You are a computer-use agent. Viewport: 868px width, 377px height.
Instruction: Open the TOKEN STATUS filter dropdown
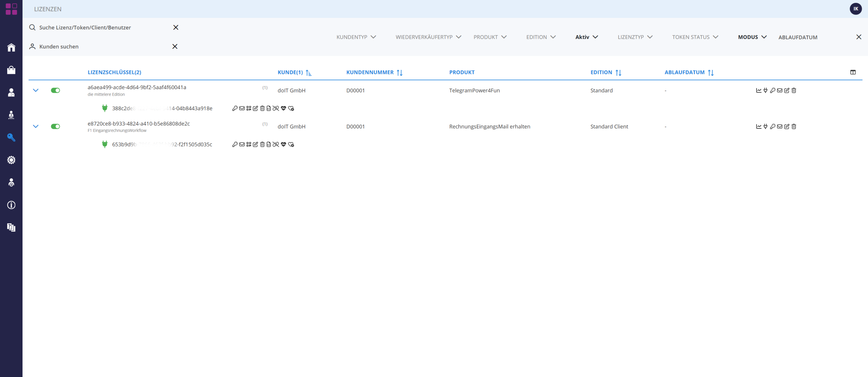[x=695, y=37]
